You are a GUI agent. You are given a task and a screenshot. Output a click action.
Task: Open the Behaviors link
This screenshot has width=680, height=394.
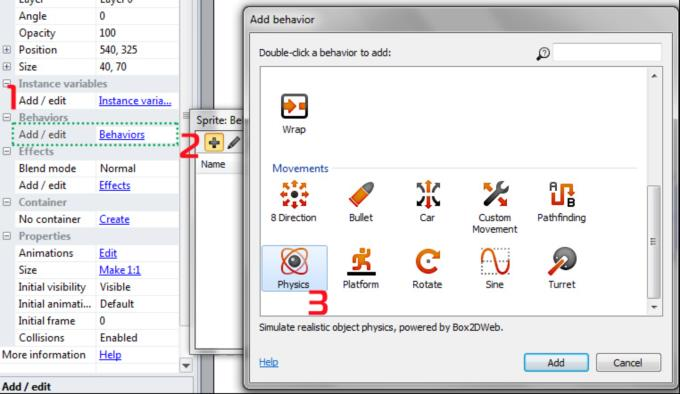tap(122, 135)
